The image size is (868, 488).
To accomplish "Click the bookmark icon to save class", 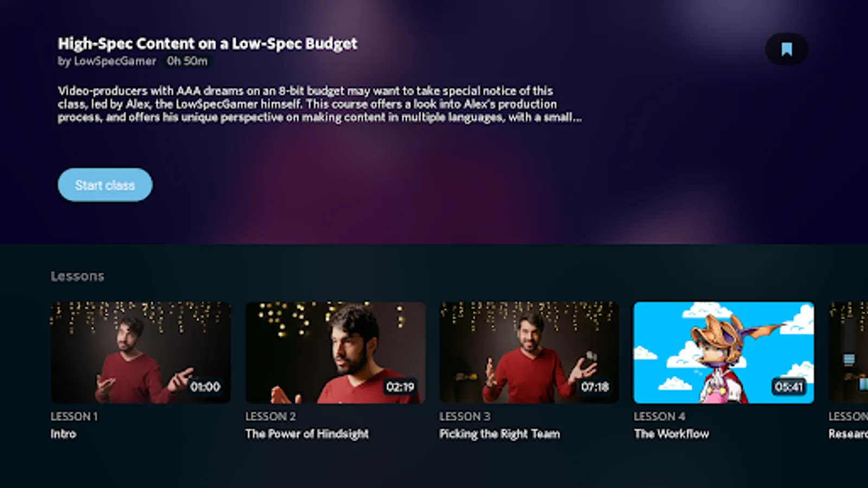I will click(787, 49).
